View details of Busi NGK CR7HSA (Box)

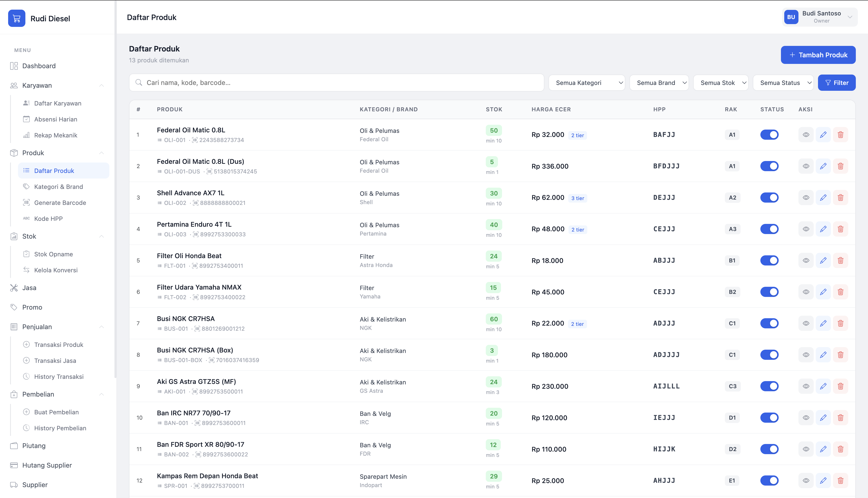click(806, 355)
